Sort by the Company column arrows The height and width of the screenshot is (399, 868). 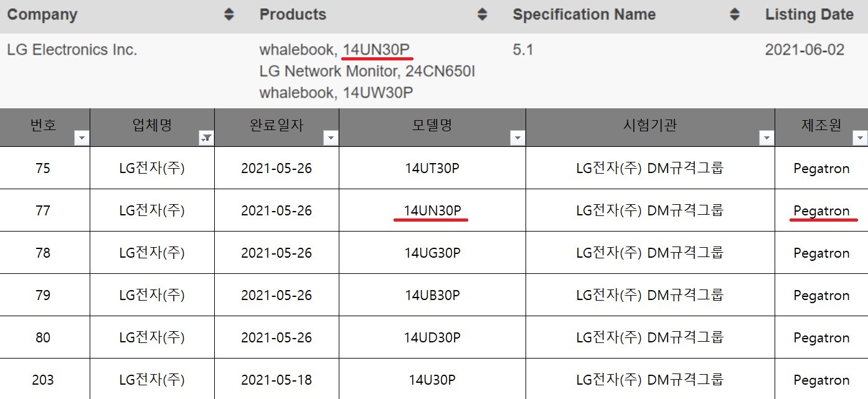click(x=229, y=14)
